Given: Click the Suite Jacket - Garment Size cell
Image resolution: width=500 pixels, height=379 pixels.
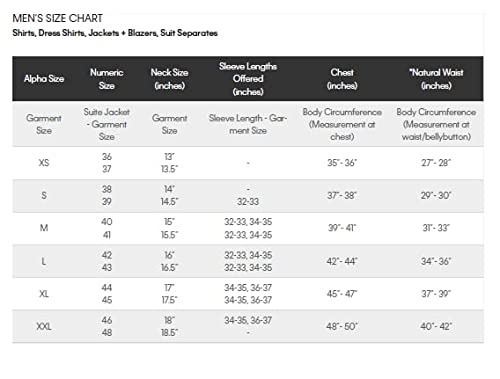Looking at the screenshot, I should (107, 124).
